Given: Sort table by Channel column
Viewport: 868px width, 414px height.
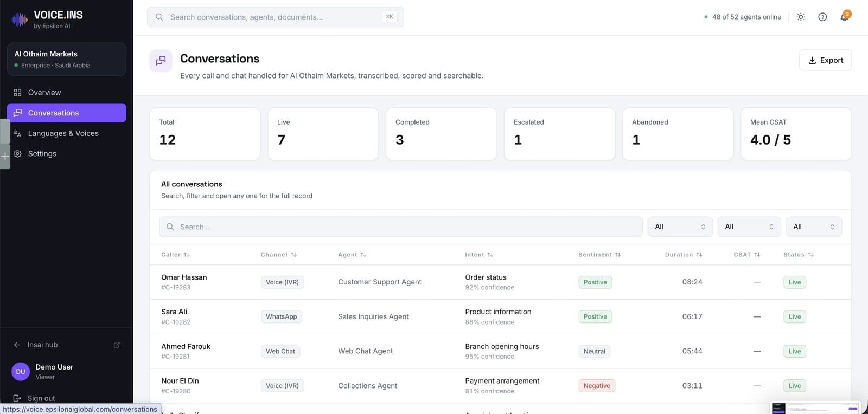Looking at the screenshot, I should point(278,255).
